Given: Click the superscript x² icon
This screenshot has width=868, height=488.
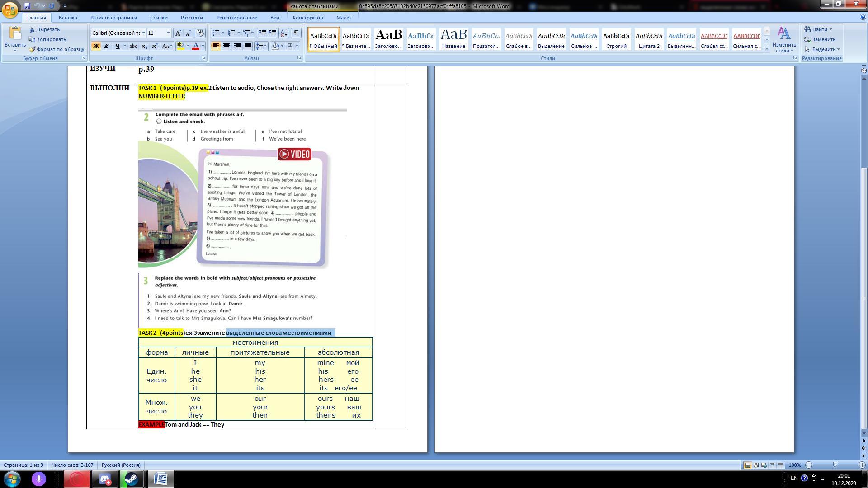Looking at the screenshot, I should [x=155, y=46].
